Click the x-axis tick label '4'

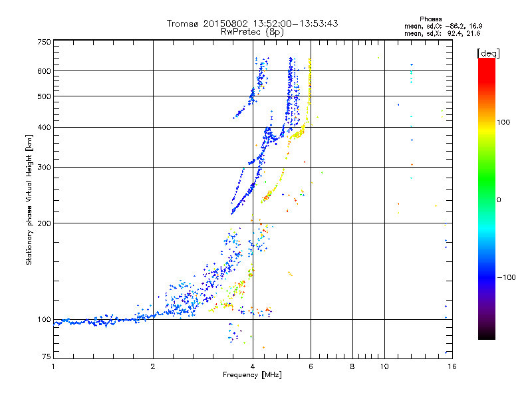(253, 366)
